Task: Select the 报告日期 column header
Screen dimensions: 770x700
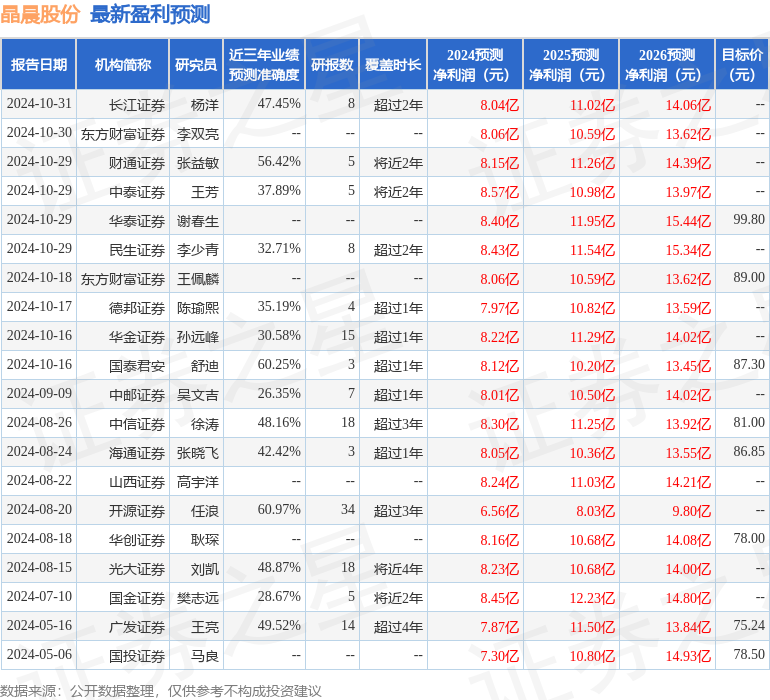Action: 39,64
